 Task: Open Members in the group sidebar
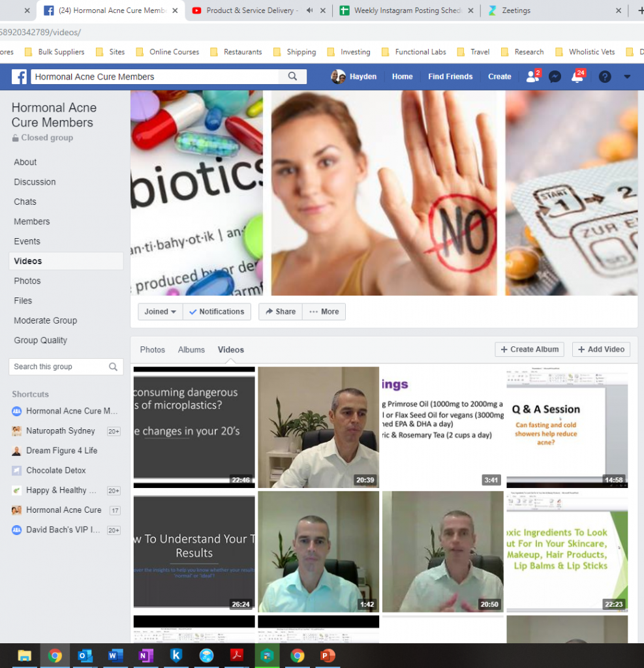tap(32, 222)
